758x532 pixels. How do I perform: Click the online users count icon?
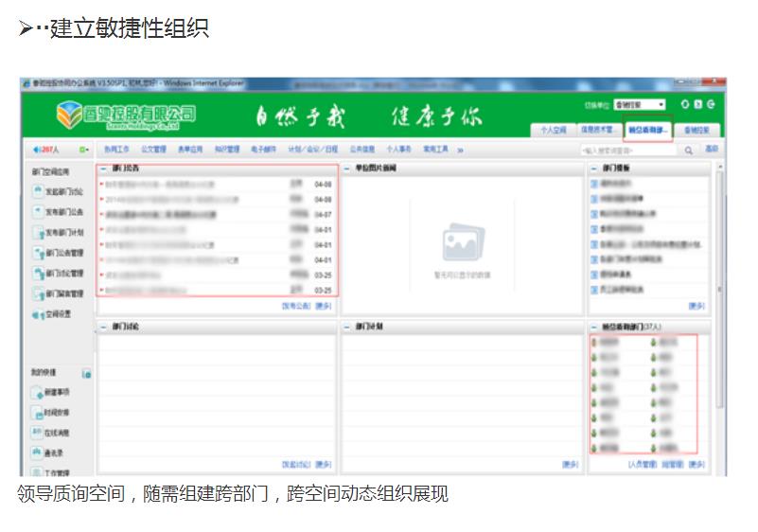point(39,150)
